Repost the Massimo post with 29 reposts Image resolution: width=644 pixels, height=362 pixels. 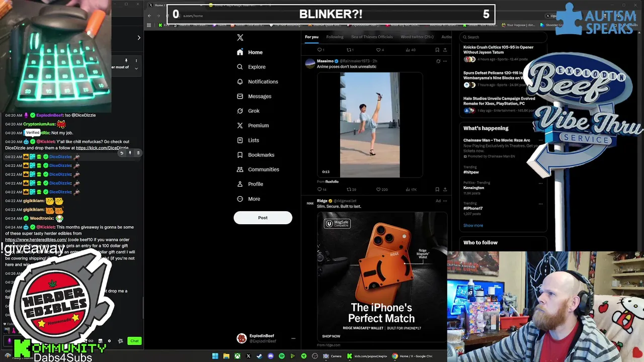351,190
